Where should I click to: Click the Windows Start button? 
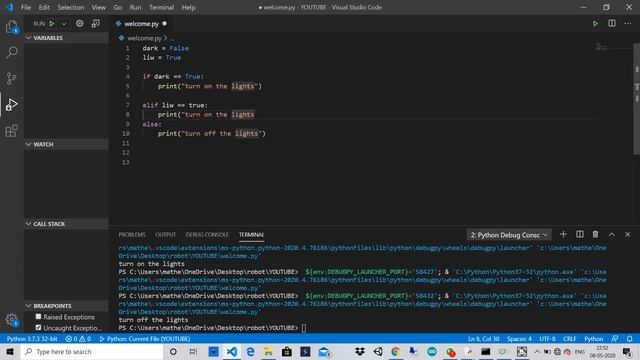(x=9, y=351)
